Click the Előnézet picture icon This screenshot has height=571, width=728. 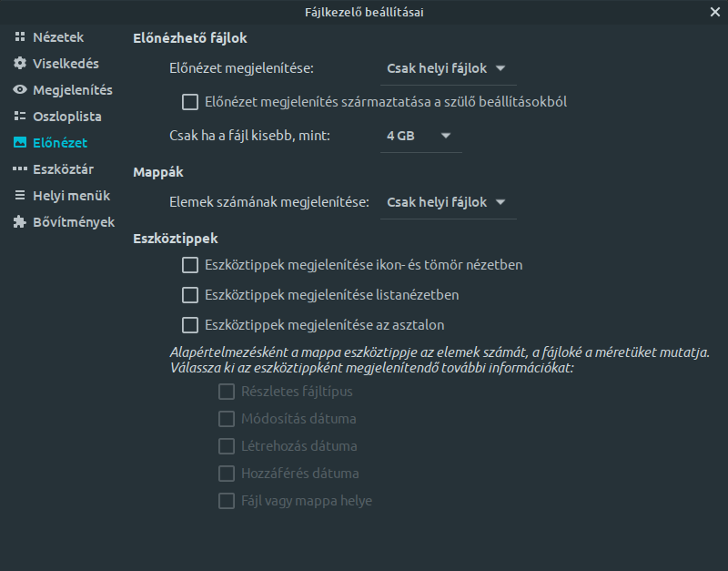click(19, 143)
